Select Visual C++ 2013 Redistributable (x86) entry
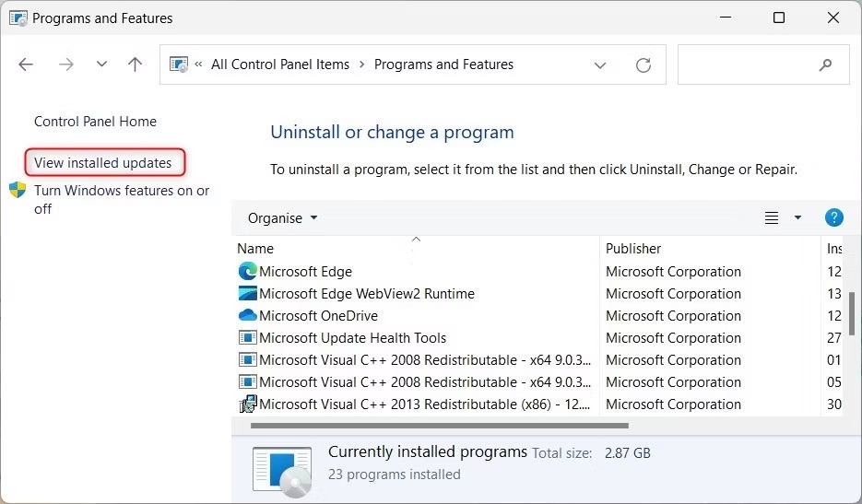862x504 pixels. point(424,404)
